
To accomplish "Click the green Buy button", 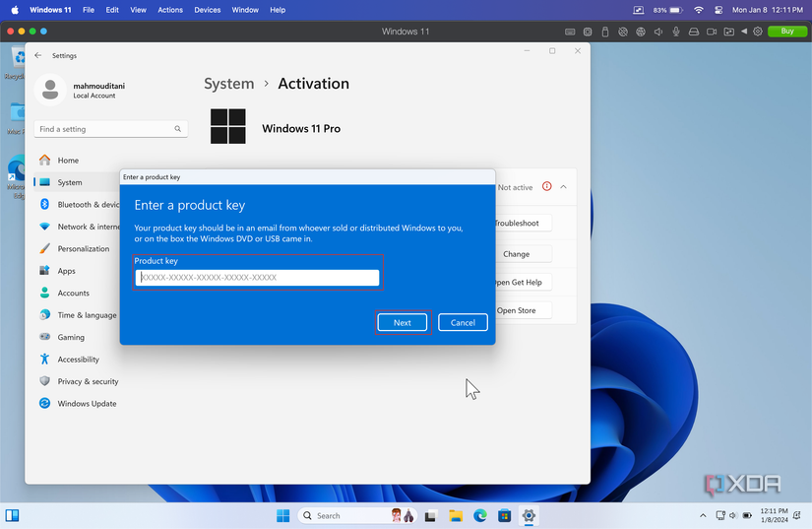I will [787, 32].
